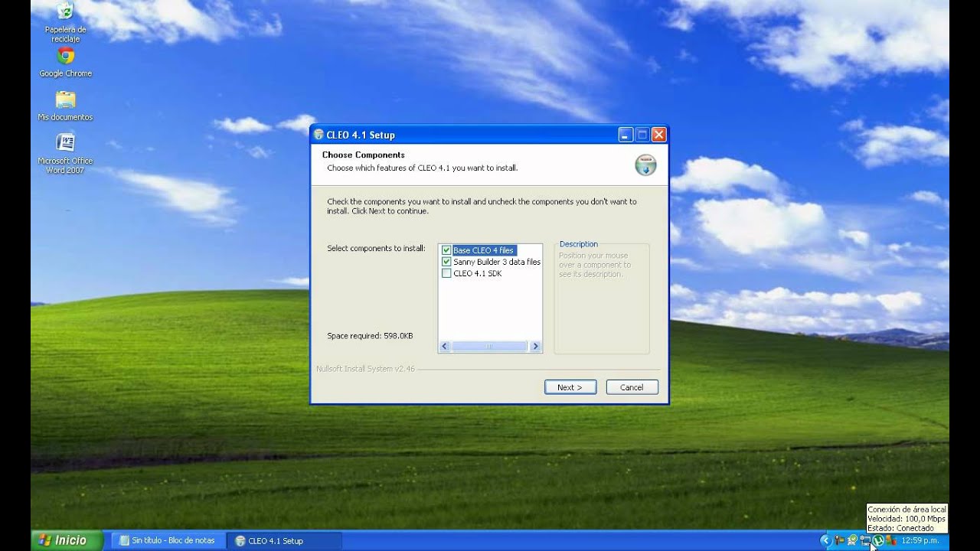Click the CLEO title bar icon
The width and height of the screenshot is (980, 551).
pyautogui.click(x=318, y=135)
